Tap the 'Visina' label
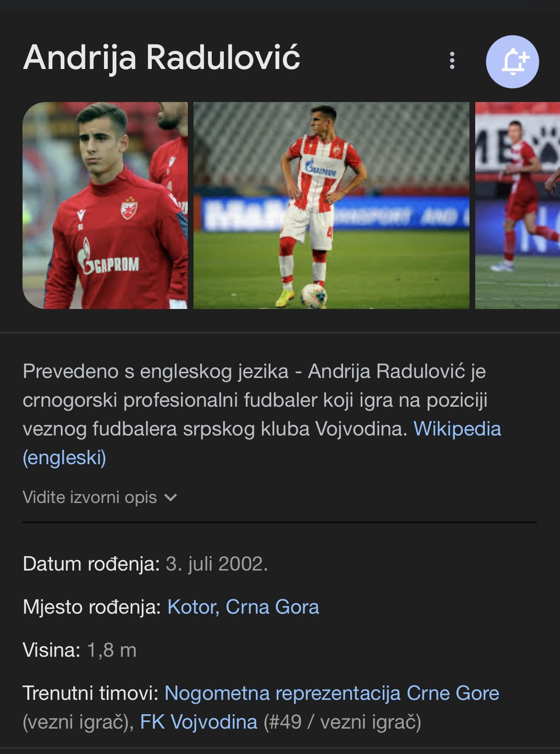Screen dimensions: 560x754 [x=51, y=650]
